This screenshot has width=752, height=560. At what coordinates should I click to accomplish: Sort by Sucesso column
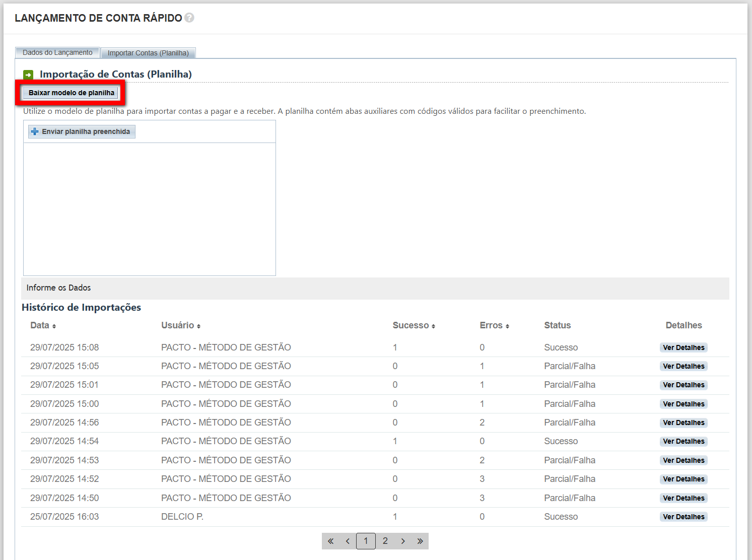point(433,326)
